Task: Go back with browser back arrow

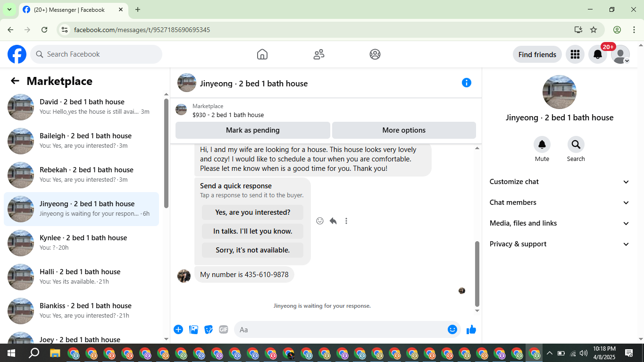Action: coord(10,30)
